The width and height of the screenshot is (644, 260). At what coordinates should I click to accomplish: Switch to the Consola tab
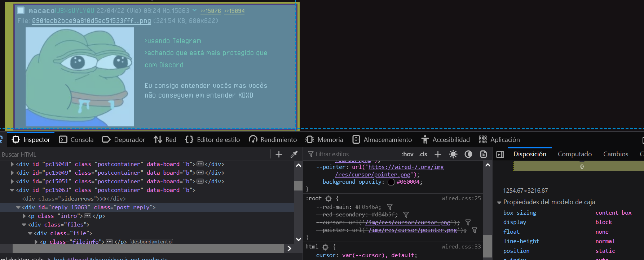(76, 140)
